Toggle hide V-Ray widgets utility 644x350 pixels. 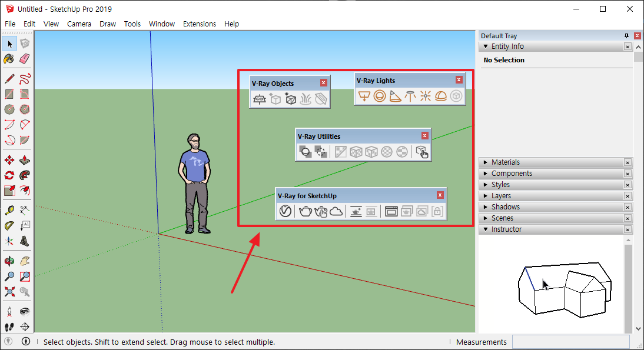pos(320,152)
